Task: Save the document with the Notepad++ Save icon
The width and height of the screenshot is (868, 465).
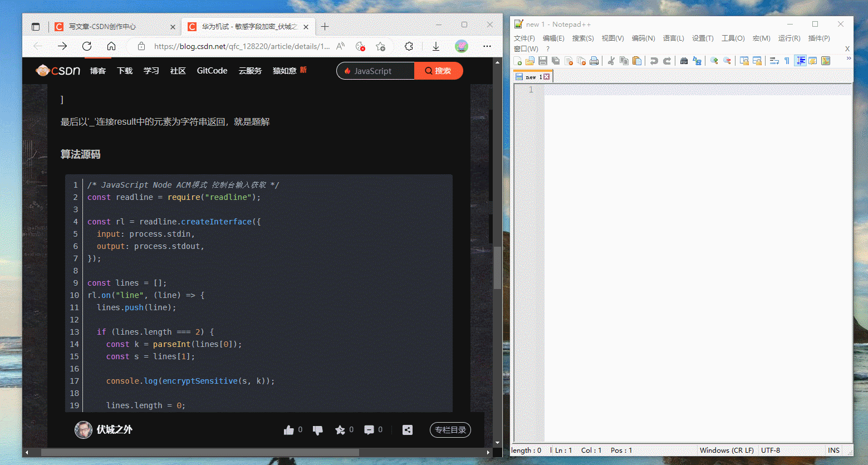Action: click(543, 61)
